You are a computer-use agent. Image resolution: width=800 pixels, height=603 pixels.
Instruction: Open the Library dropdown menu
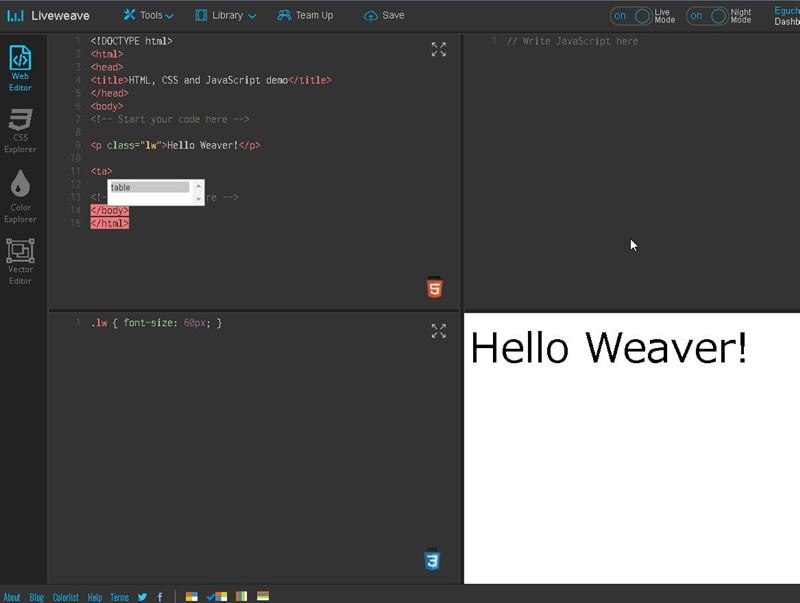[225, 16]
